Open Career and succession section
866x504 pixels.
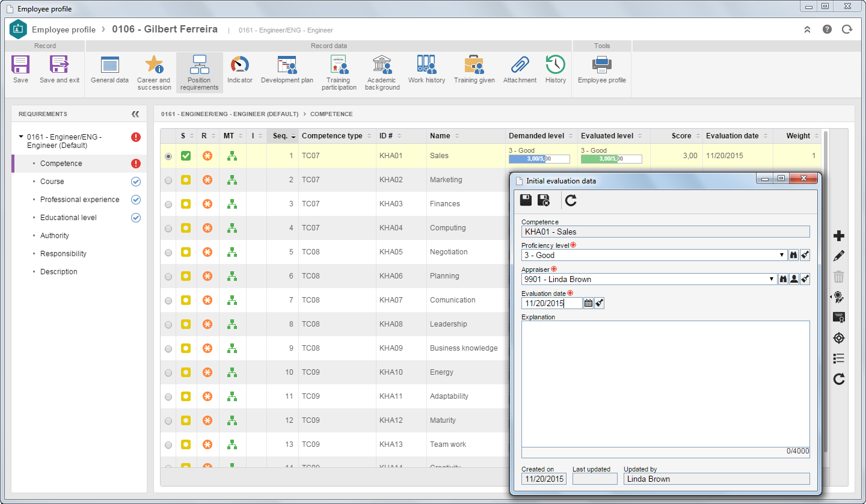click(x=154, y=64)
